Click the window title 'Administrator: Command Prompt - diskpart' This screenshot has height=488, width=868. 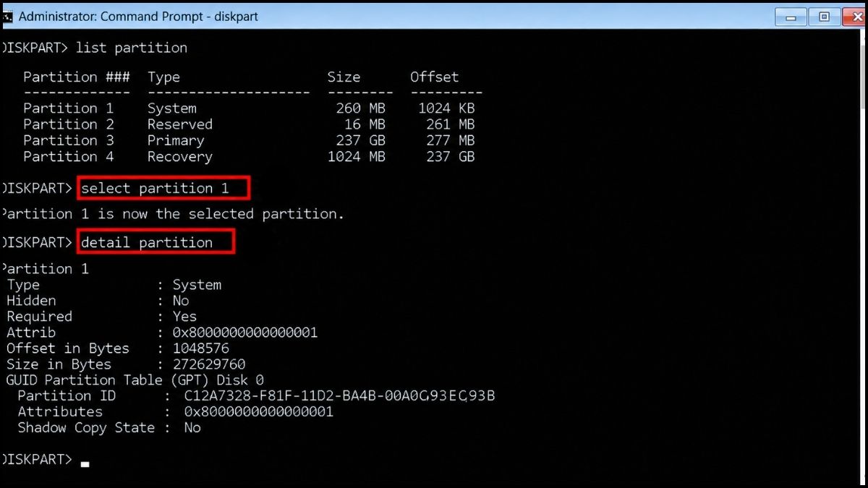137,16
